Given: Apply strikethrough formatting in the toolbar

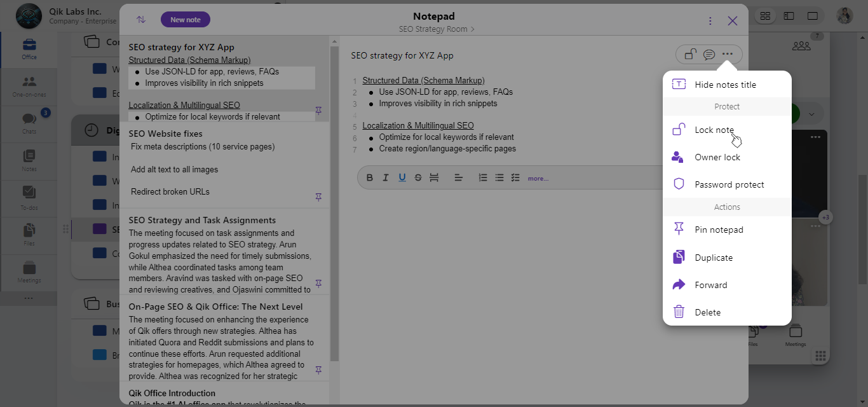Looking at the screenshot, I should click(x=418, y=177).
